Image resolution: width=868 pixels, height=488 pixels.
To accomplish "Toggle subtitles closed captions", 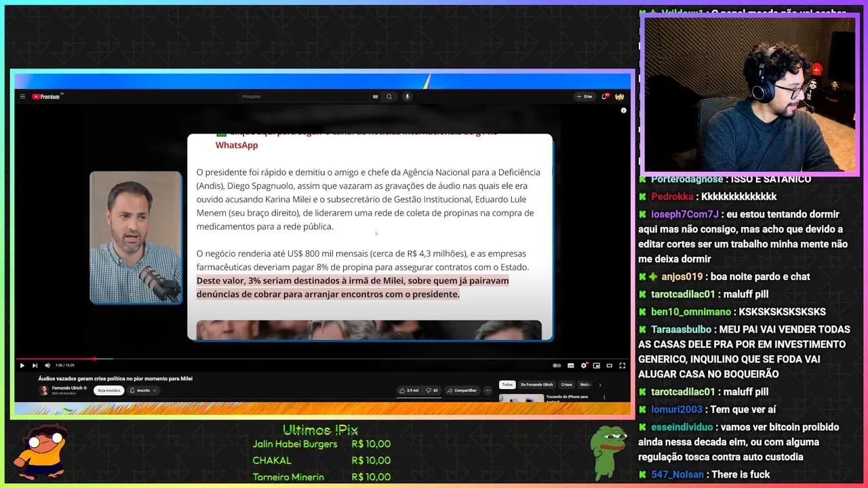I will pos(571,365).
